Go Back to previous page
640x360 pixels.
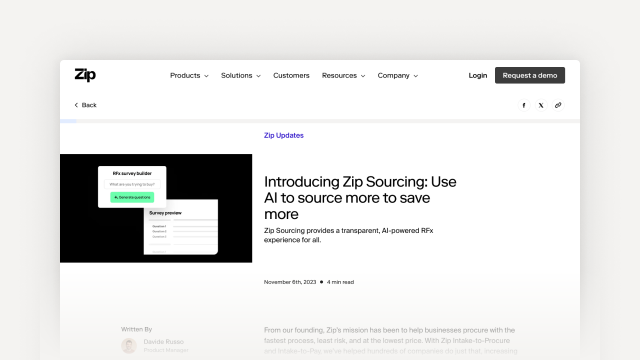click(x=85, y=105)
